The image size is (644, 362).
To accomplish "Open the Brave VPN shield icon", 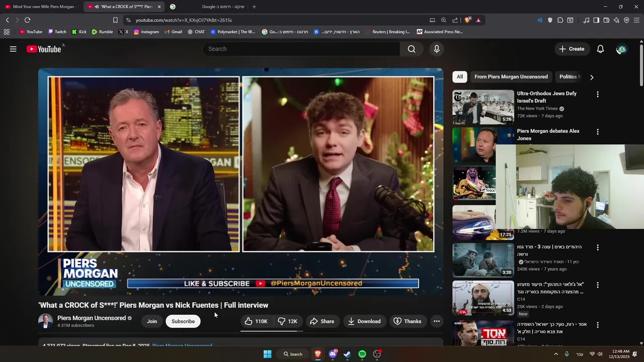I will 626,20.
